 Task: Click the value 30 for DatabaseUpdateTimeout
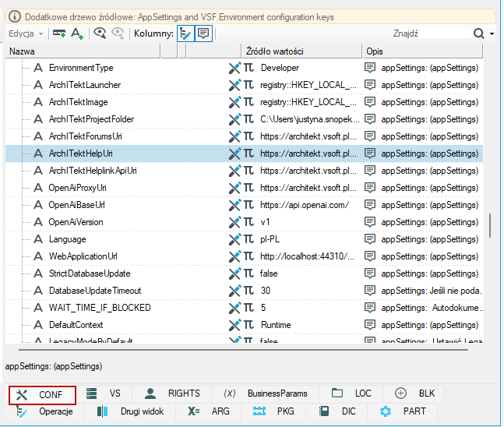pos(266,291)
